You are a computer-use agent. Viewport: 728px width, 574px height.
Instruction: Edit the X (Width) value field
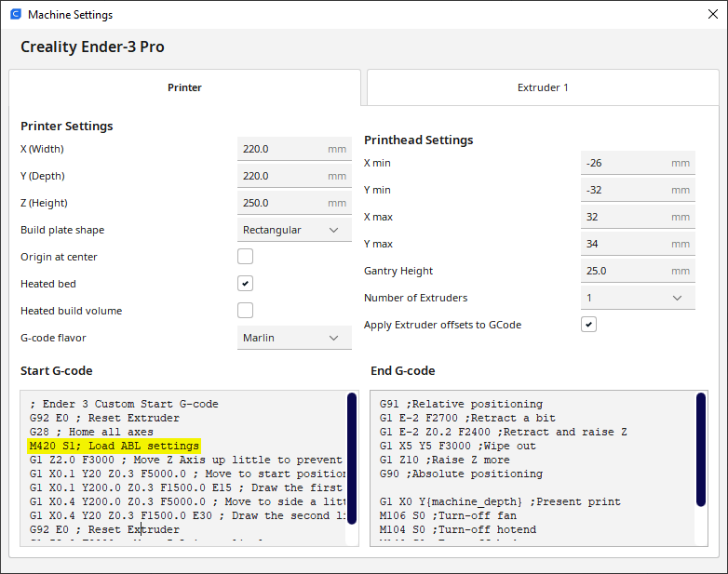[x=294, y=149]
